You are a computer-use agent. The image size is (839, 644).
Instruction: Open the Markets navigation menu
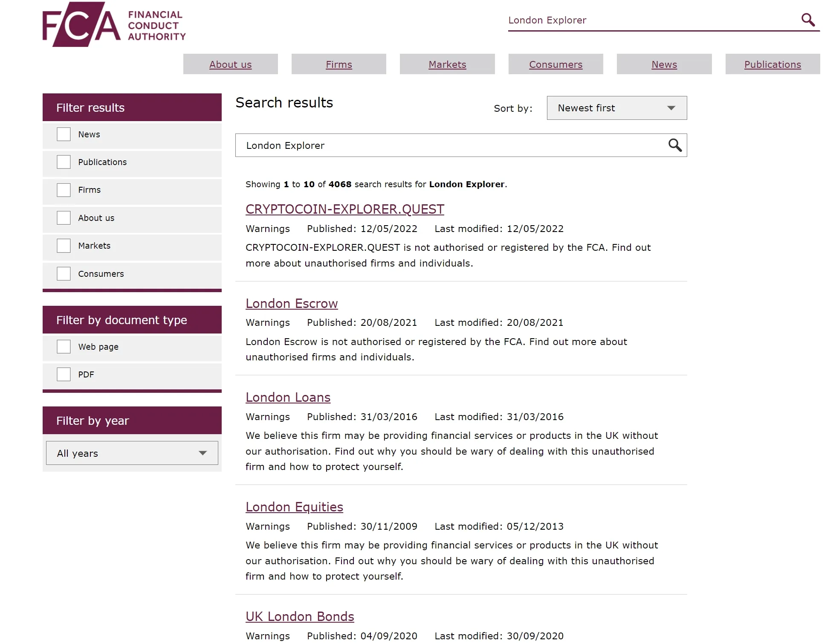[x=447, y=64]
